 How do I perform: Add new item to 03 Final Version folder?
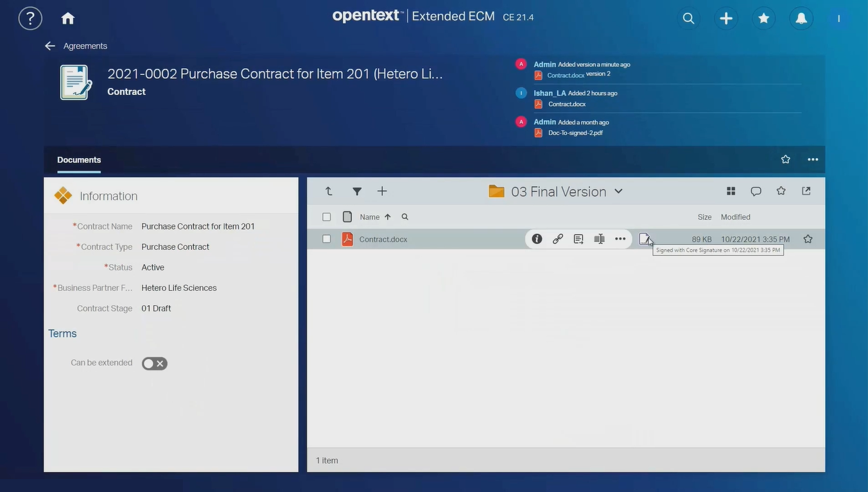click(382, 191)
